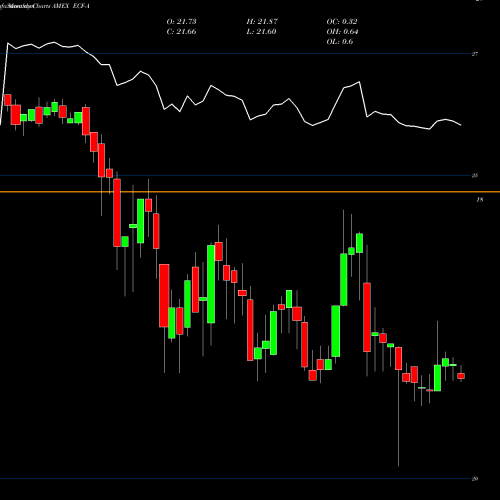Image resolution: width=500 pixels, height=500 pixels.
Task: Click the 20 price axis label
Action: coord(475,479)
